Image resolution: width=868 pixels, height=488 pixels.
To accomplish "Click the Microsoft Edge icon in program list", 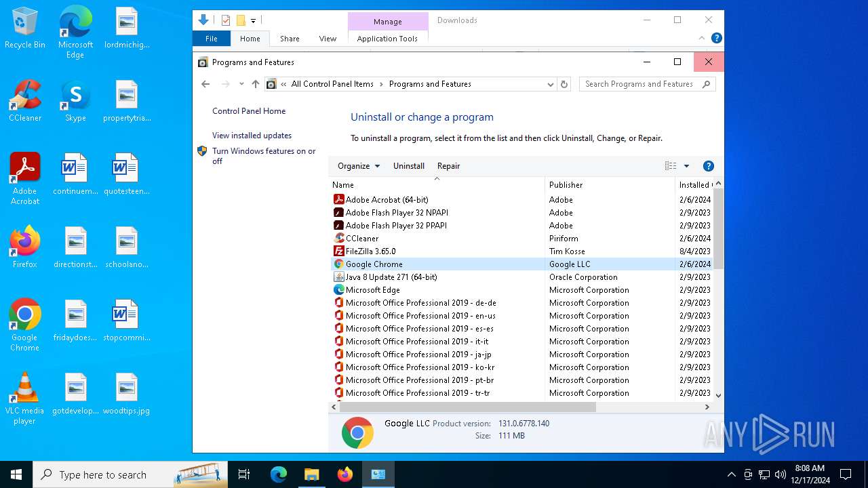I will click(x=339, y=289).
